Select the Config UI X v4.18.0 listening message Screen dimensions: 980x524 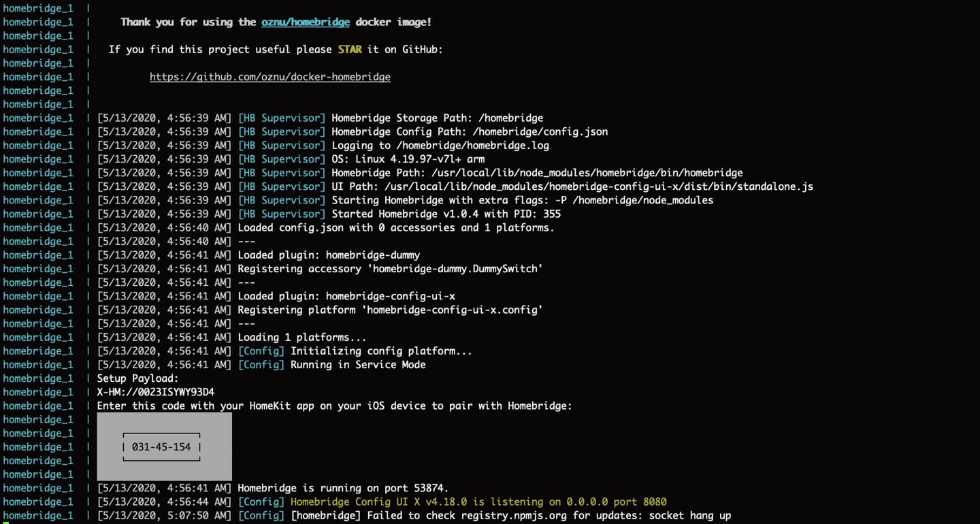point(476,502)
